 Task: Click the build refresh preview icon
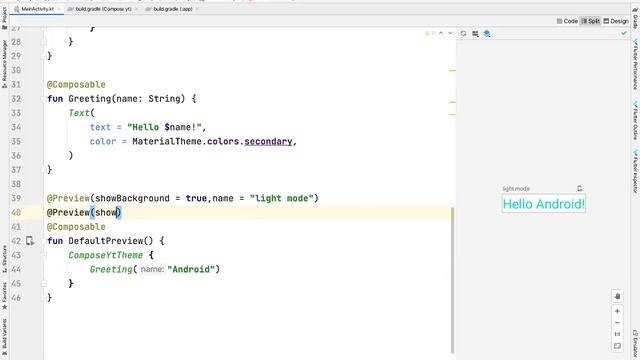point(463,33)
